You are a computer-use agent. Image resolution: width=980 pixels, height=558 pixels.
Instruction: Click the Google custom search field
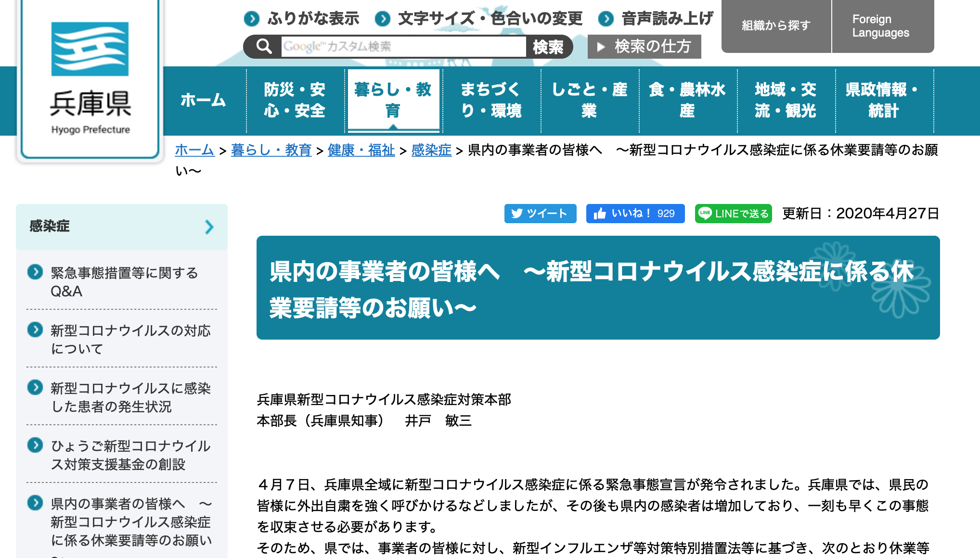click(403, 47)
